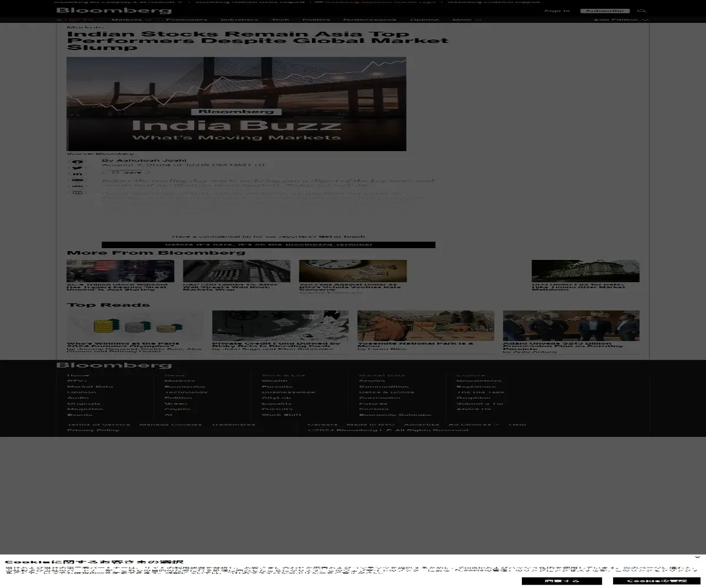Open footer Trademarks link
The width and height of the screenshot is (706, 588).
(233, 425)
